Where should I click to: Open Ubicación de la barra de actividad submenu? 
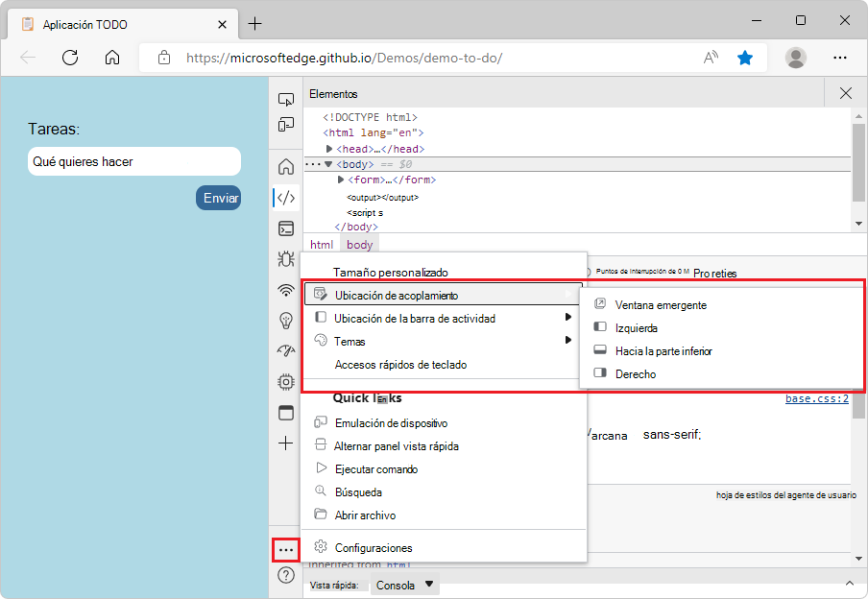point(443,319)
